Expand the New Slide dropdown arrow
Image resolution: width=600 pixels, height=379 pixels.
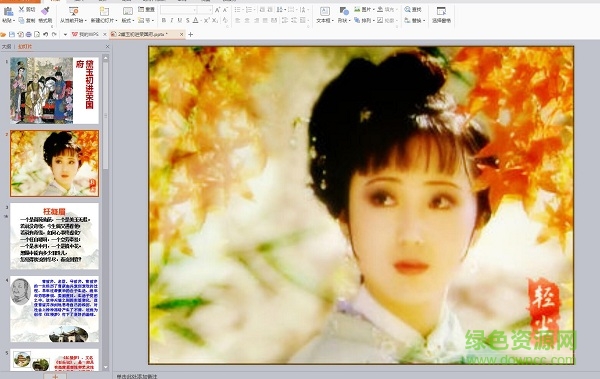pos(116,21)
